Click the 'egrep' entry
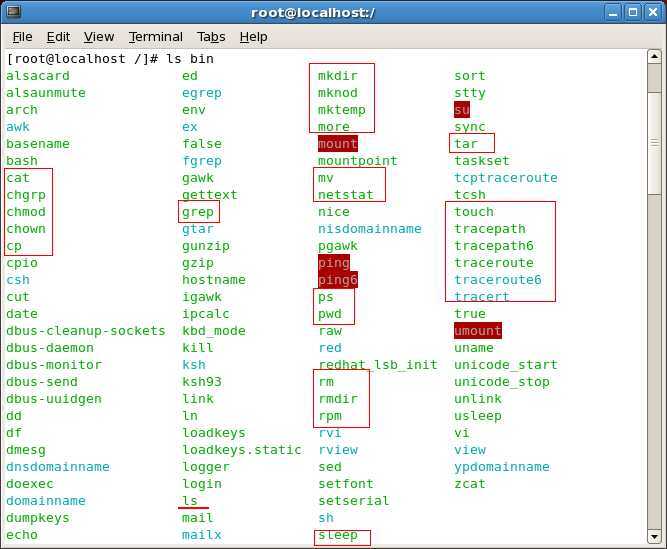The width and height of the screenshot is (667, 549). tap(202, 93)
